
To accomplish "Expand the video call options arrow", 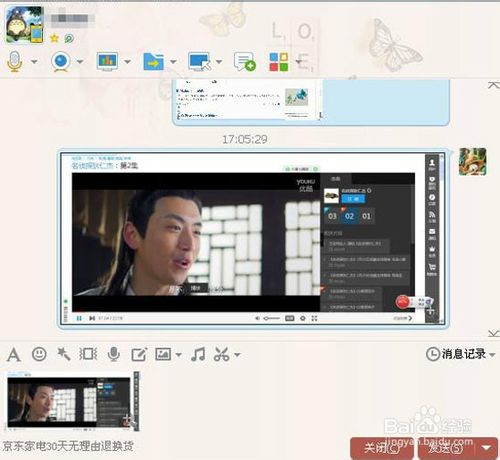I will pyautogui.click(x=80, y=62).
